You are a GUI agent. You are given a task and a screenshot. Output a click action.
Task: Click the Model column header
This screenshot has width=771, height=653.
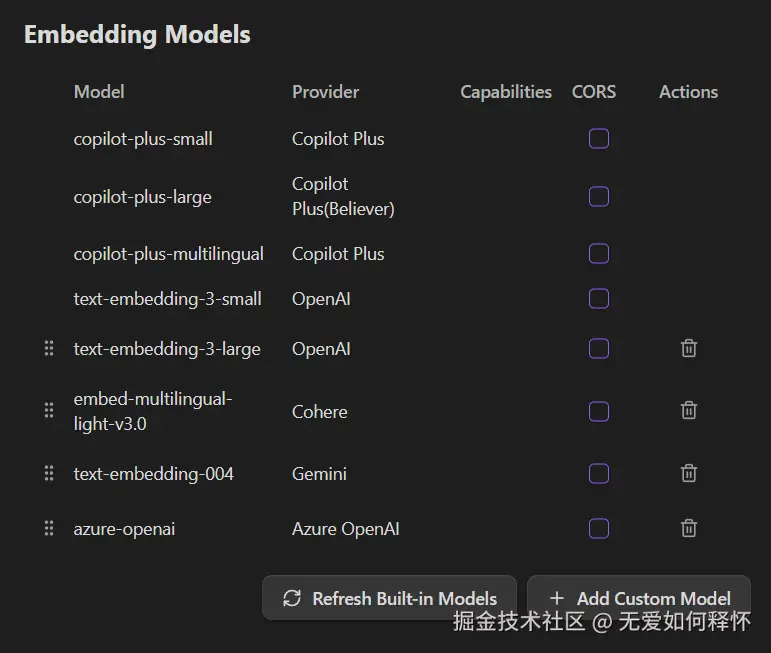coord(99,91)
